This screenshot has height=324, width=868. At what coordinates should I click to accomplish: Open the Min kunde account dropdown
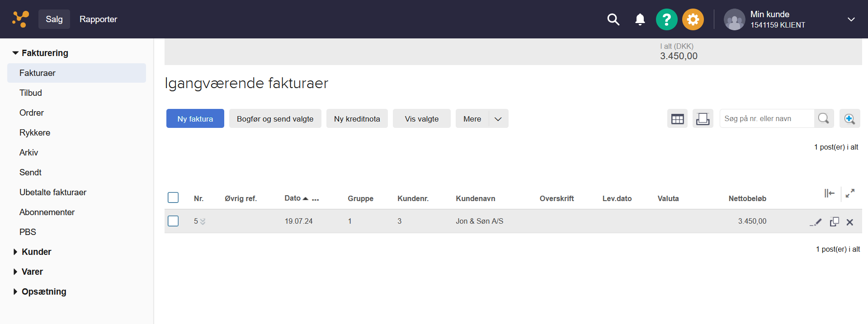851,19
